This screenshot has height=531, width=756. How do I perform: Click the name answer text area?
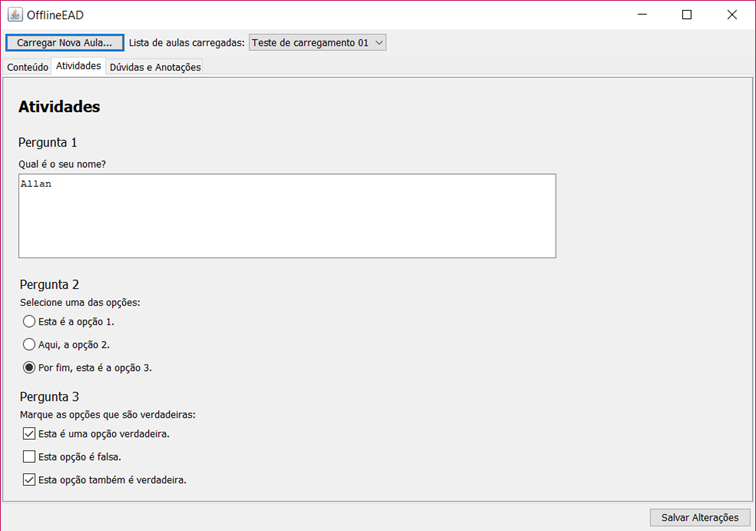tap(287, 216)
